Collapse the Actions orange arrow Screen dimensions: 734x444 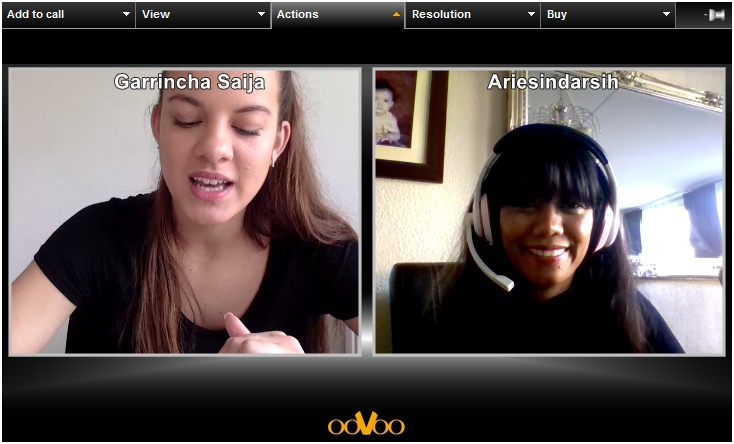(x=396, y=15)
